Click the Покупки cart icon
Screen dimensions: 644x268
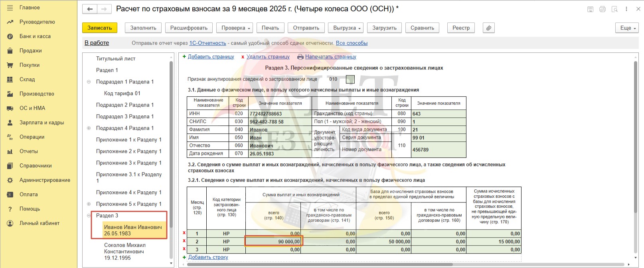[x=10, y=65]
